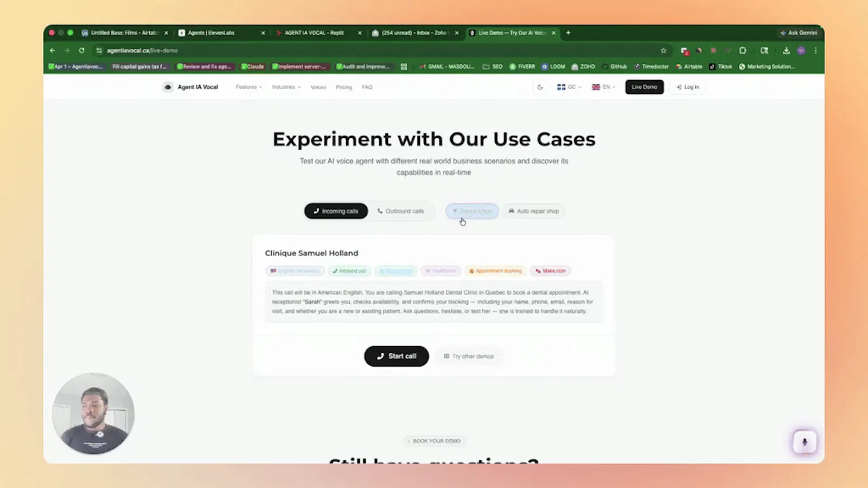Click the Make.com tag
Image resolution: width=868 pixels, height=488 pixels.
point(550,271)
